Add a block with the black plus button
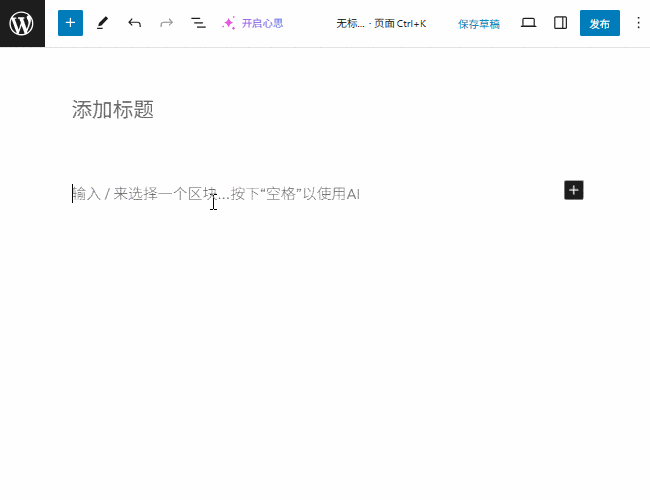The image size is (650, 500). pos(574,190)
